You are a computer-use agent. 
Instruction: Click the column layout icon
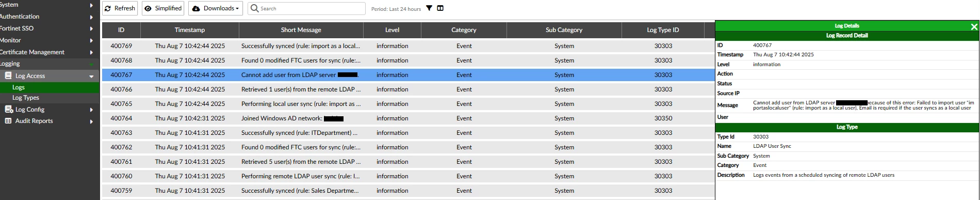(x=440, y=8)
